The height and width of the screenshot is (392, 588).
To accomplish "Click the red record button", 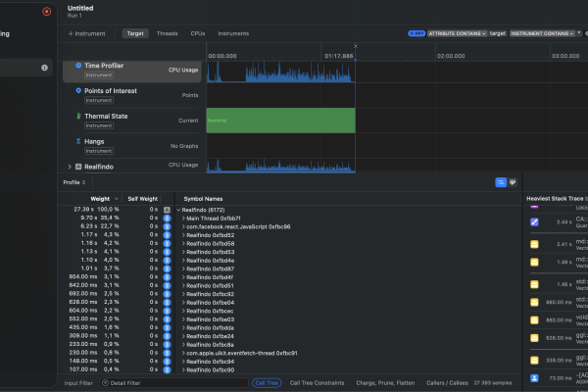I will tap(46, 12).
